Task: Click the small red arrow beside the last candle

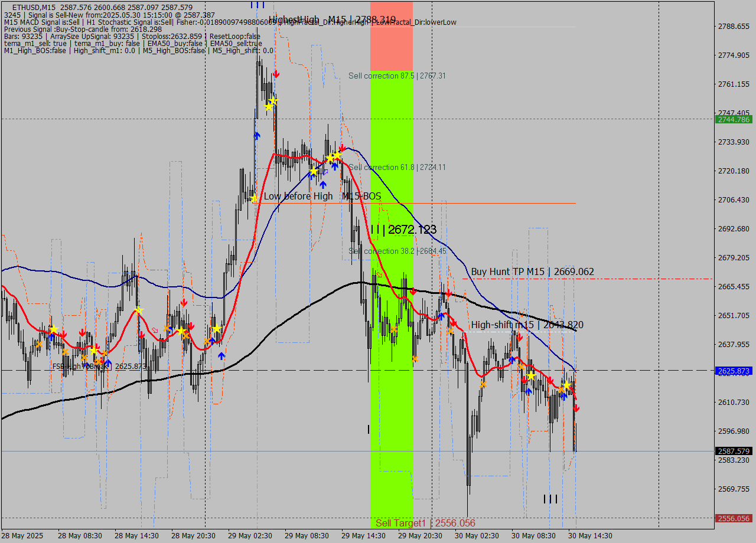Action: coord(576,408)
